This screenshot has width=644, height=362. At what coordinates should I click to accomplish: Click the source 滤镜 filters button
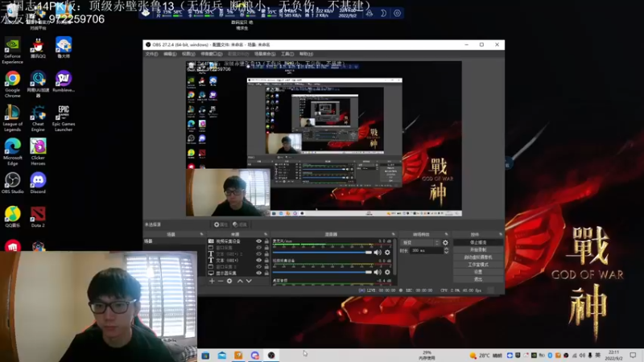tap(240, 224)
